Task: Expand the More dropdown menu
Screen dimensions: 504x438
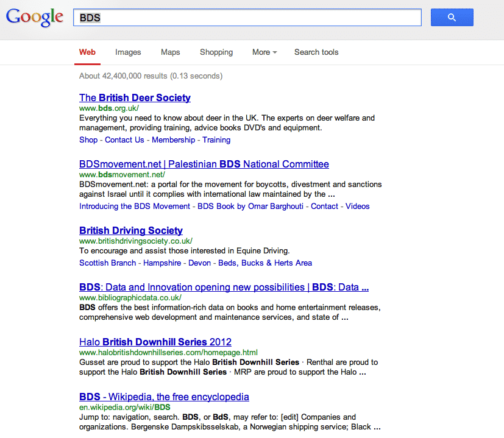Action: [x=264, y=52]
